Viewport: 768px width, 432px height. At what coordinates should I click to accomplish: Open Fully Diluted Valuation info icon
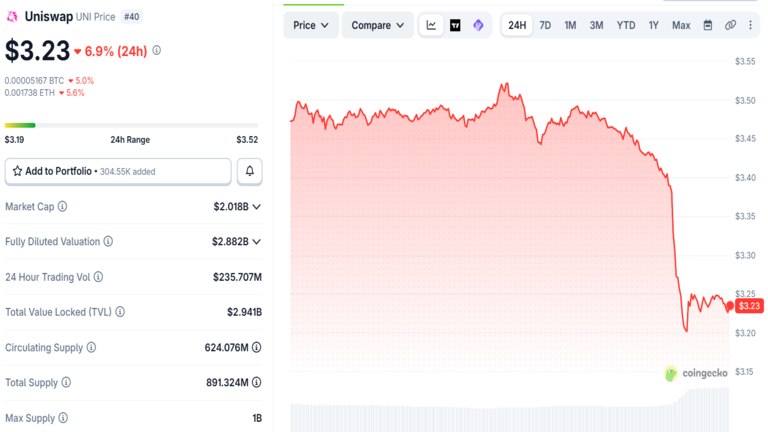coord(108,241)
